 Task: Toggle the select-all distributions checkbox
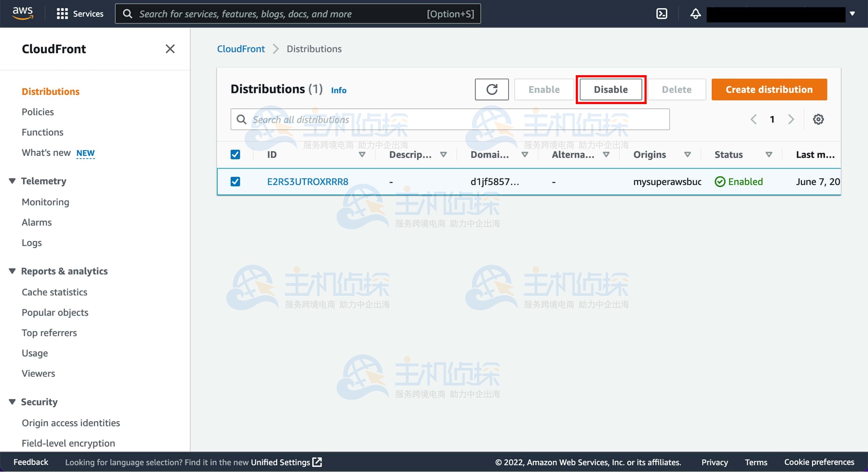click(x=235, y=155)
